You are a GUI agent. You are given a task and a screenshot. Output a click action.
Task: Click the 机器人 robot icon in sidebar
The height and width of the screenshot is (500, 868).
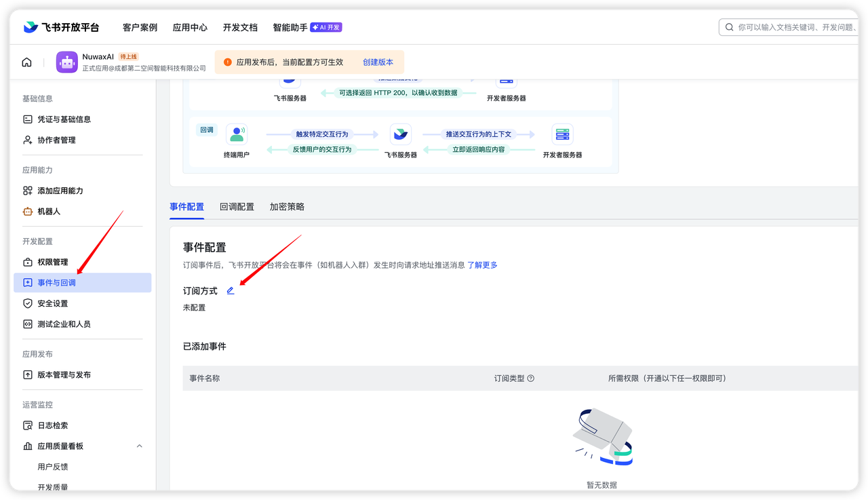(28, 212)
